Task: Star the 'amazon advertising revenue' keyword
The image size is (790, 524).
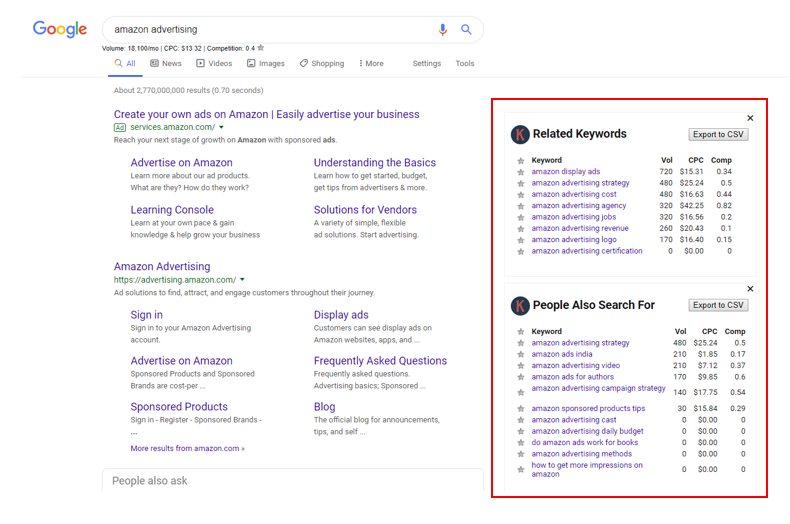Action: tap(520, 229)
